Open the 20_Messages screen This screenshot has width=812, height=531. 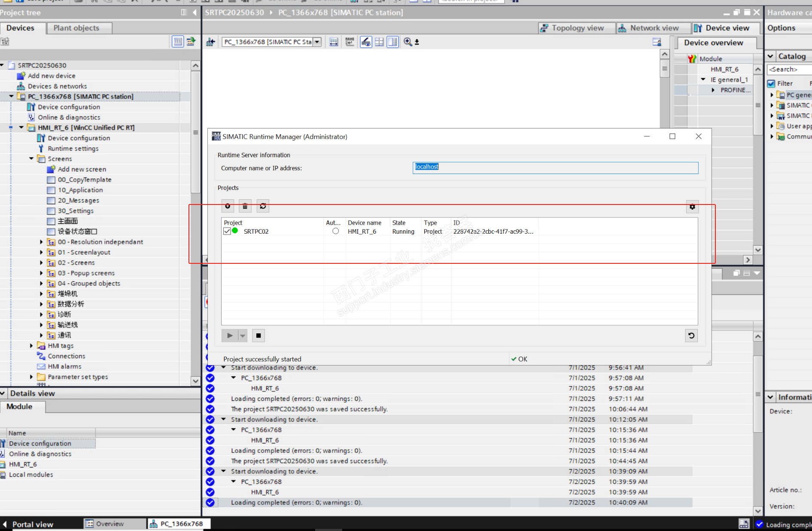(x=78, y=201)
